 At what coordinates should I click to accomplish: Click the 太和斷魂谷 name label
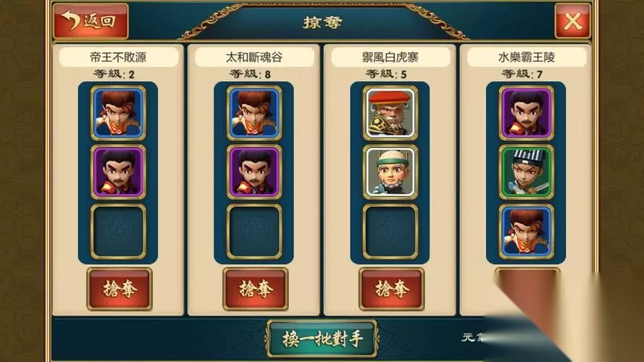(x=254, y=56)
